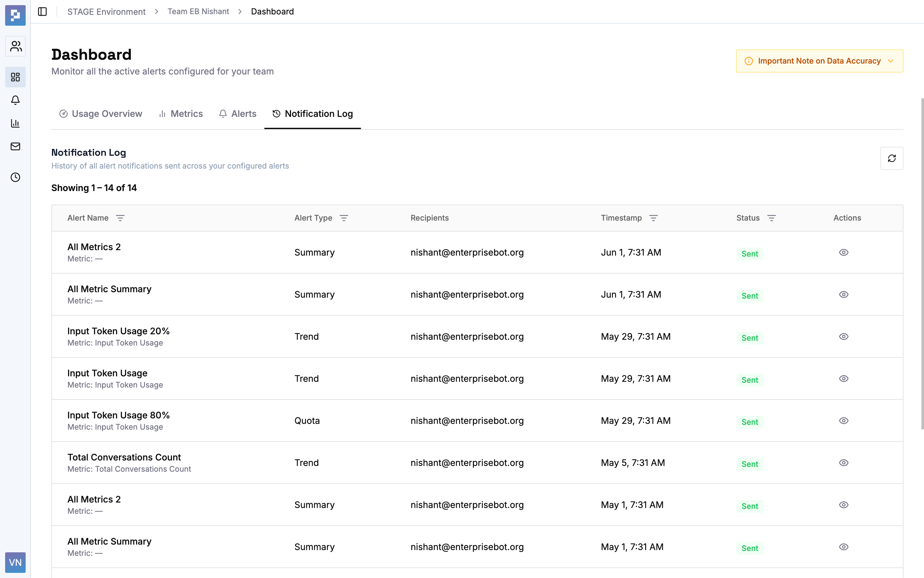Filter by Alert Type column
Image resolution: width=924 pixels, height=578 pixels.
click(x=344, y=218)
